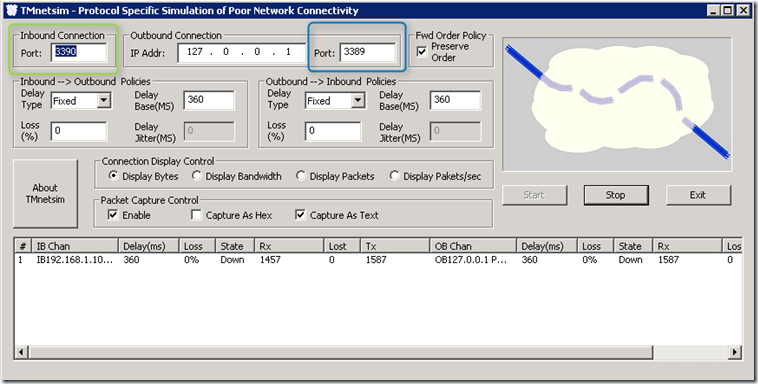Click Inbound-to-Outbound Delay Base field

(x=209, y=100)
